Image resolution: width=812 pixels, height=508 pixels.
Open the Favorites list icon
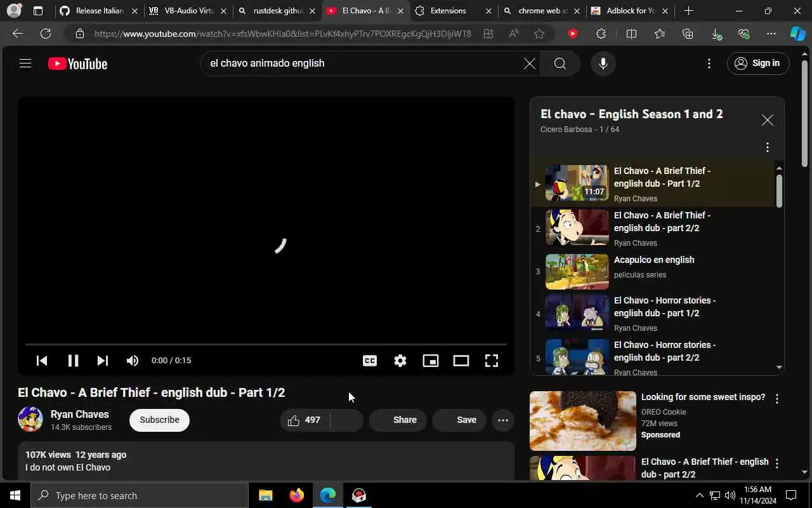660,34
